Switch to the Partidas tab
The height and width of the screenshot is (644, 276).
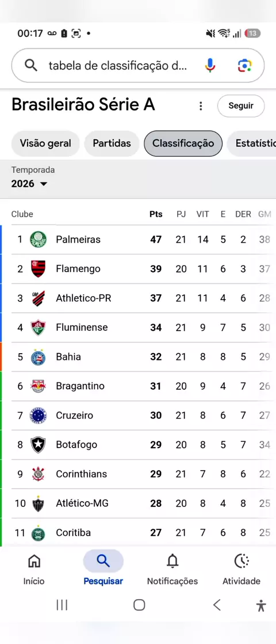click(x=112, y=143)
